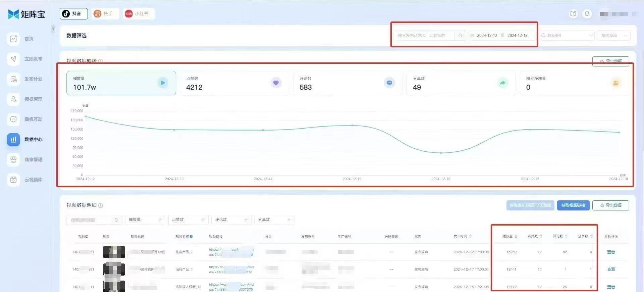Click 查看 for the row with 12441 plays
This screenshot has height=292, width=644.
point(611,270)
